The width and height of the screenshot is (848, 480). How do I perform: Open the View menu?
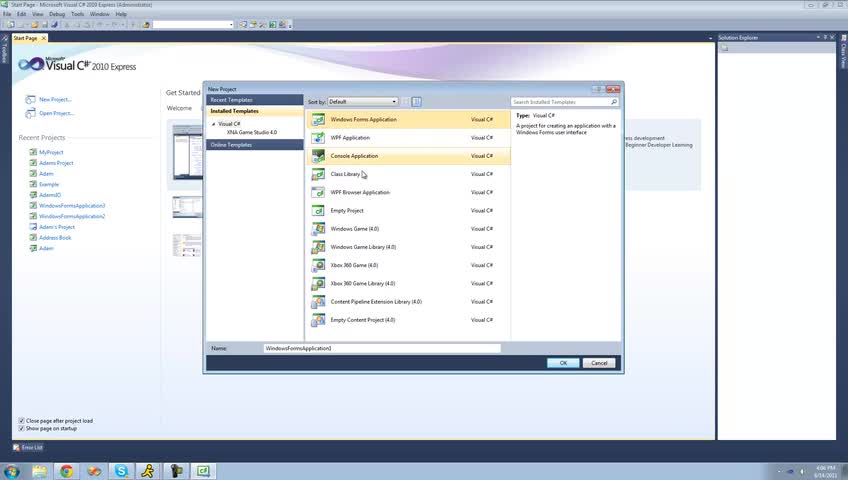tap(38, 14)
